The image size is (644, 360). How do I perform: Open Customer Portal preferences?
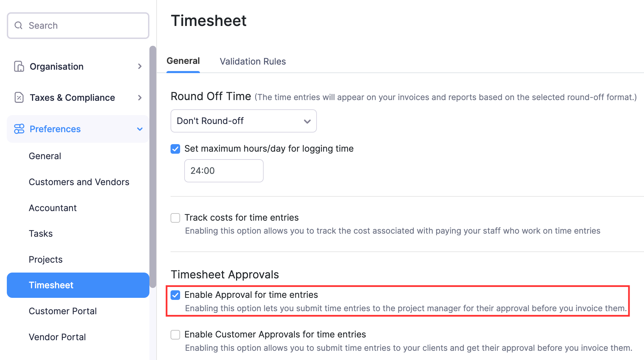coord(63,311)
